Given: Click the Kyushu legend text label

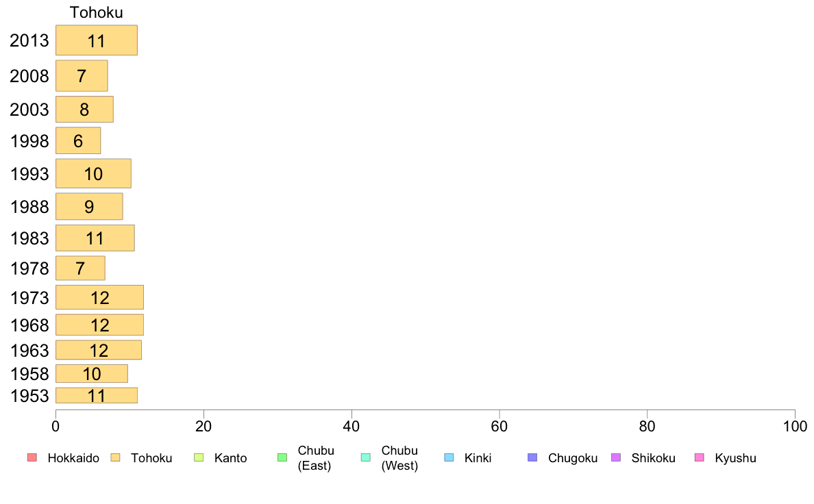Looking at the screenshot, I should tap(736, 458).
